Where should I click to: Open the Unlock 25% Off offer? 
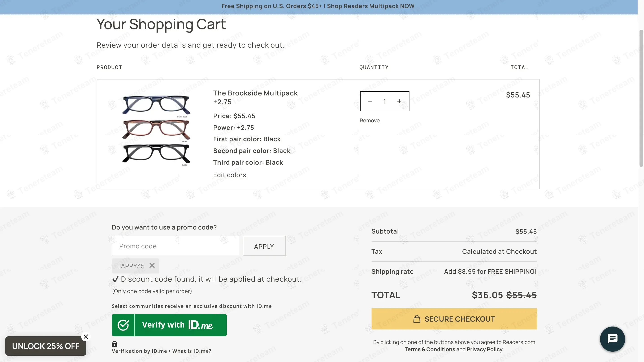coord(46,346)
